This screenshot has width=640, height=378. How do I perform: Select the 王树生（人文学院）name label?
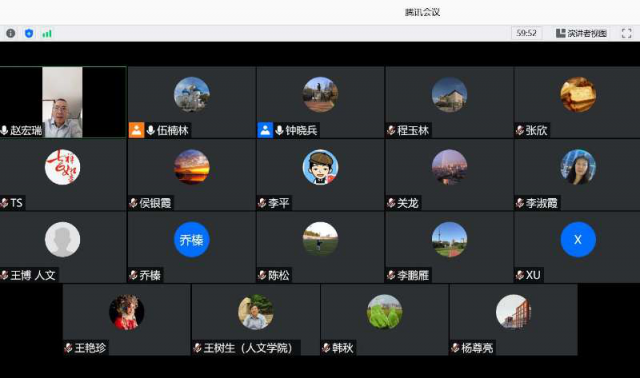(x=248, y=348)
